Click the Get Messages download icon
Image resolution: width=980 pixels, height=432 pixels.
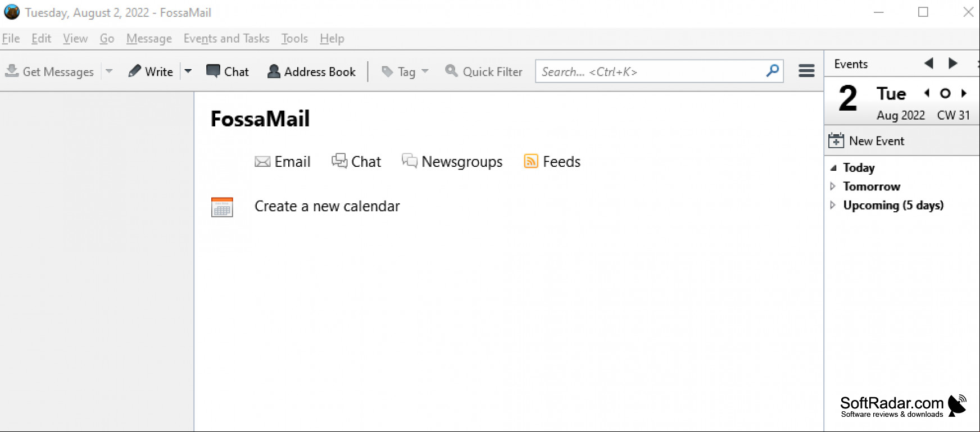[x=12, y=71]
